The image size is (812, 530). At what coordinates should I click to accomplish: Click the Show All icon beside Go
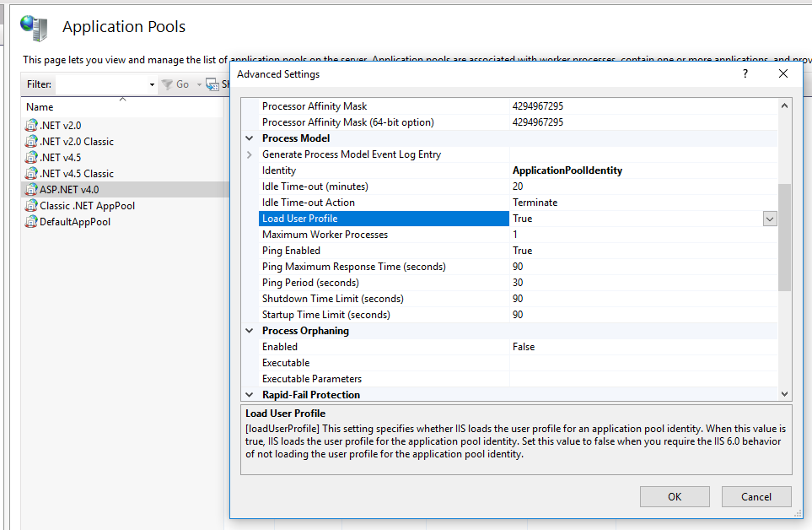[x=212, y=84]
